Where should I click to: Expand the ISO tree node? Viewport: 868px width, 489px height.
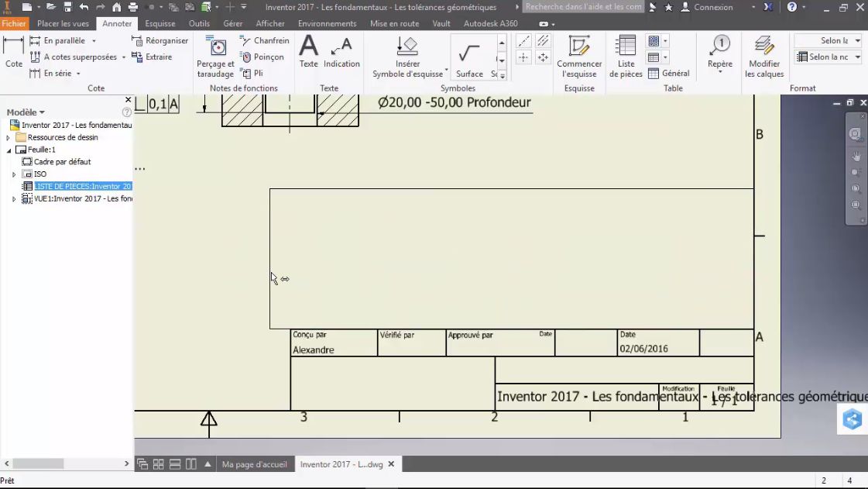[x=14, y=174]
